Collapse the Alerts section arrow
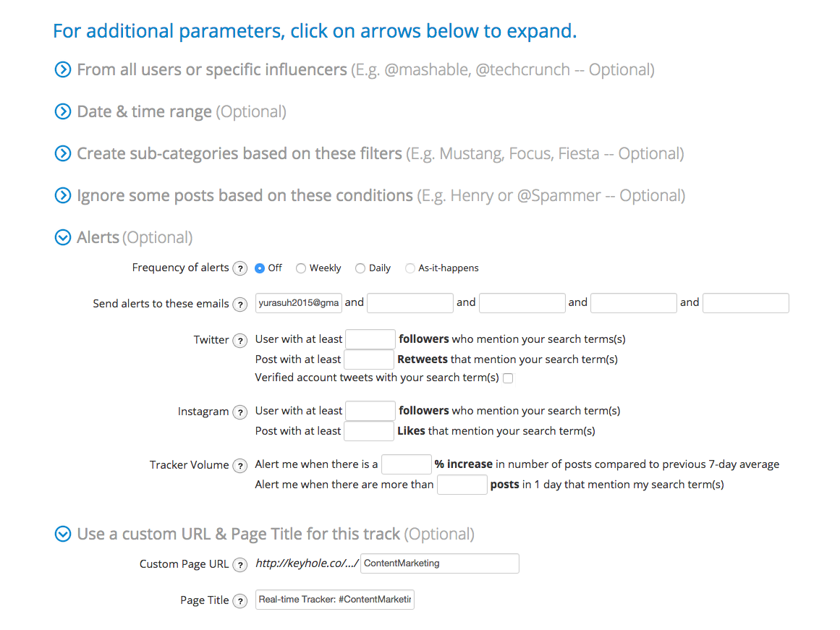 [63, 237]
